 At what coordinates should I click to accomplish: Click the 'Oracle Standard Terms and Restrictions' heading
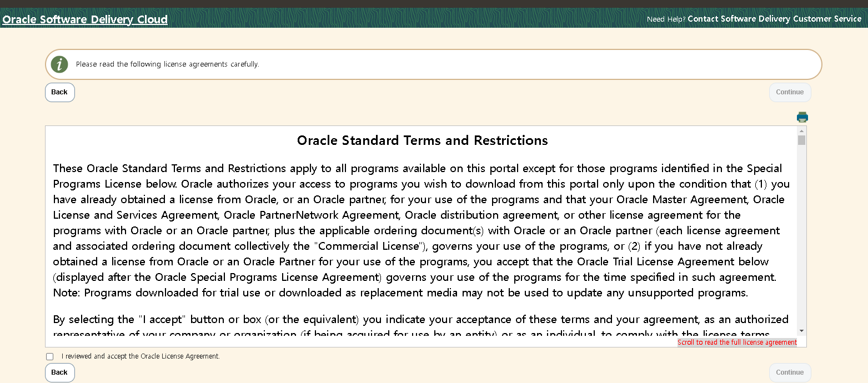tap(423, 140)
